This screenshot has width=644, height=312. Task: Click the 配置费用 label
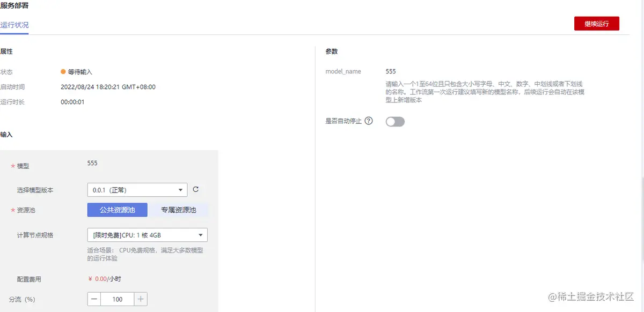[x=29, y=279]
